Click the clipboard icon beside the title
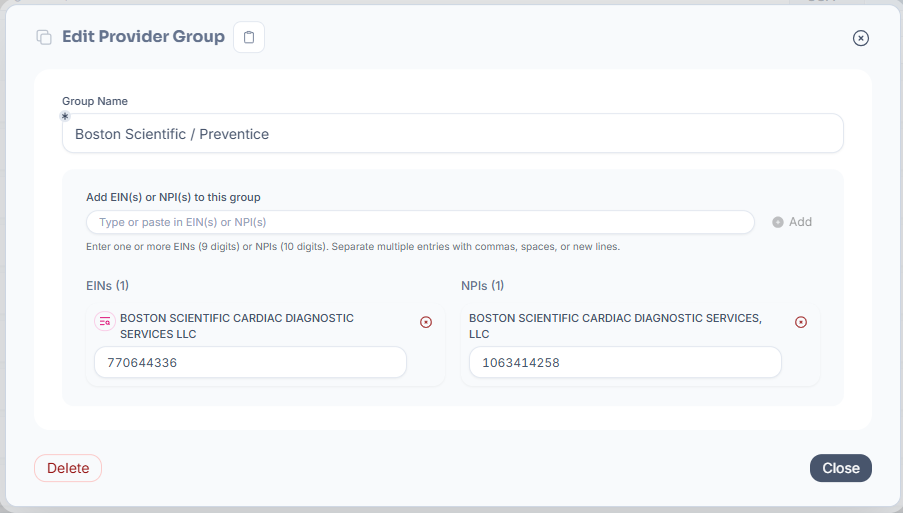The width and height of the screenshot is (903, 513). pyautogui.click(x=249, y=37)
